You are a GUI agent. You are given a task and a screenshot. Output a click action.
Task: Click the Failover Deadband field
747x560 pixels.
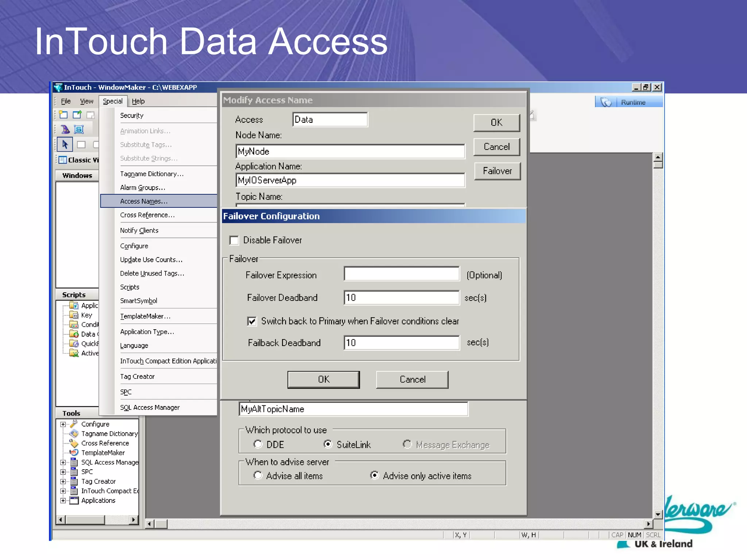click(402, 297)
